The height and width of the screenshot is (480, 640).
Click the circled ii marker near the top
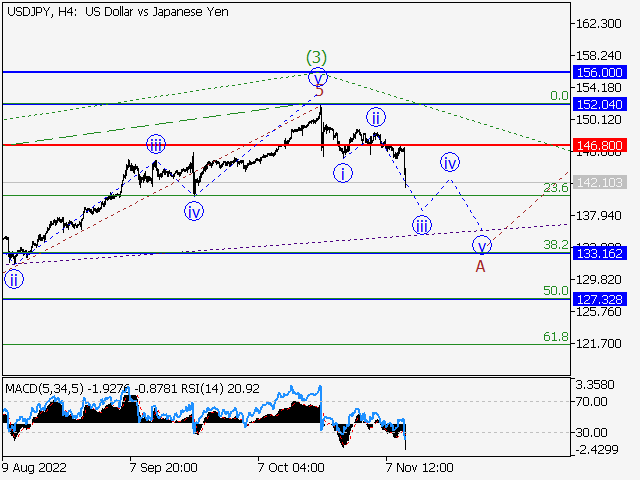(x=376, y=117)
